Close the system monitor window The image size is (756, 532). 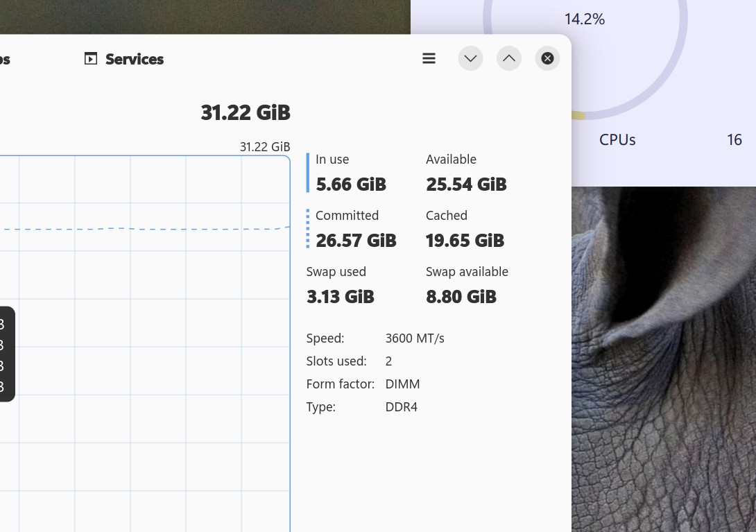coord(547,59)
